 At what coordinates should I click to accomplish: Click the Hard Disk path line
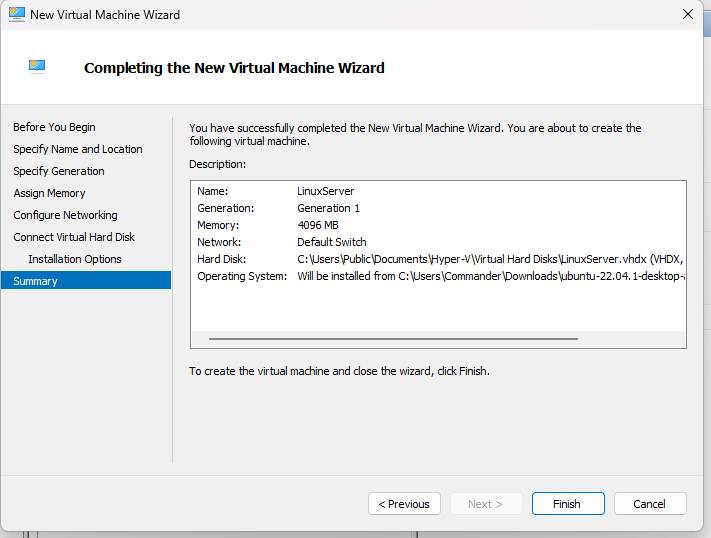[x=490, y=259]
